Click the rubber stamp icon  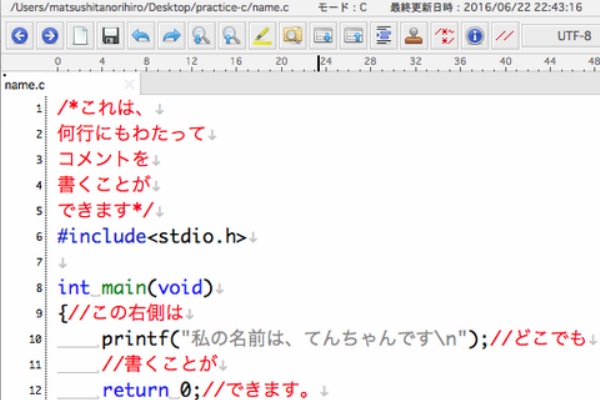[414, 36]
